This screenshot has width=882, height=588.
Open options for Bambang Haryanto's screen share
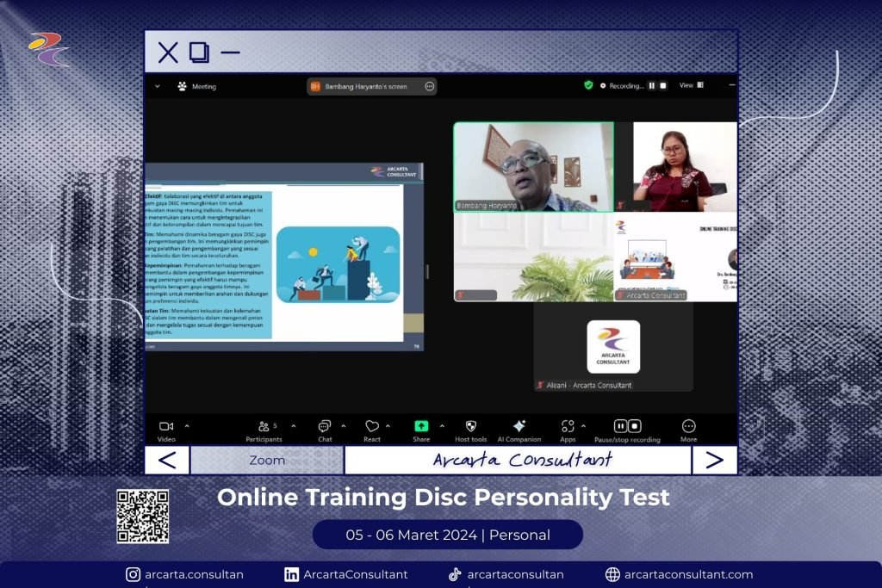click(x=429, y=86)
